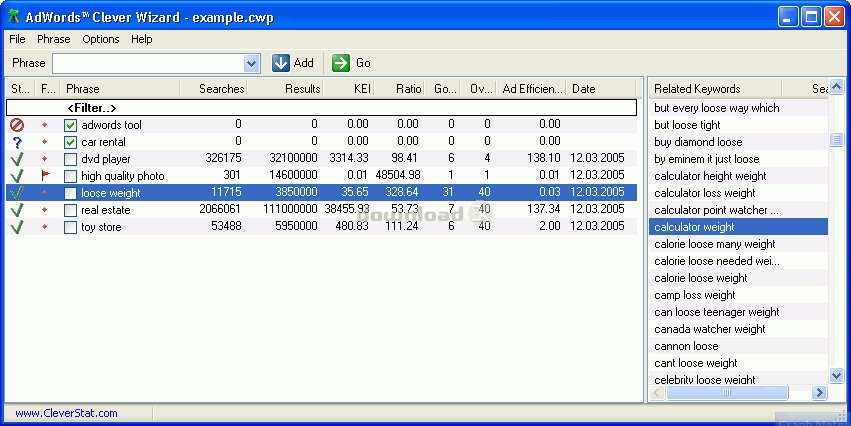Sort by the Date column header
The height and width of the screenshot is (426, 851).
[x=601, y=88]
